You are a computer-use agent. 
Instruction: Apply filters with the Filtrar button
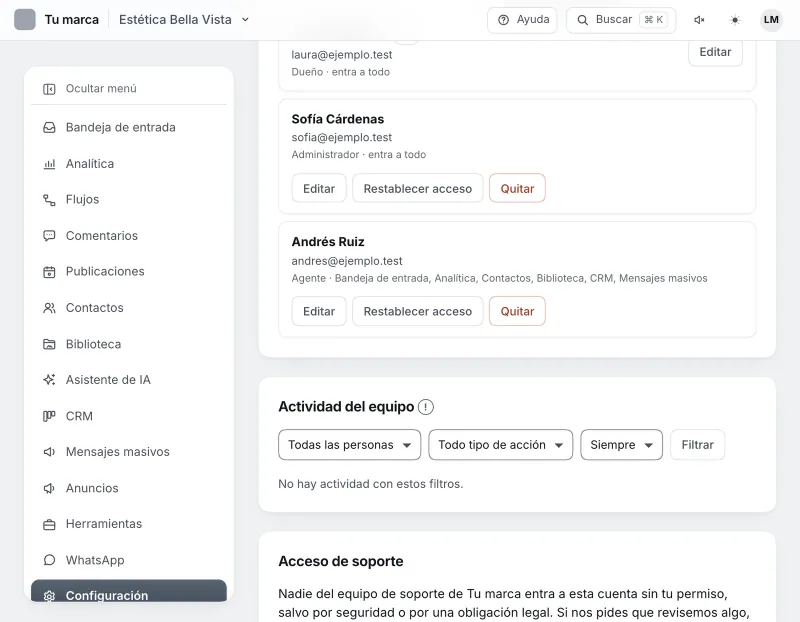697,444
